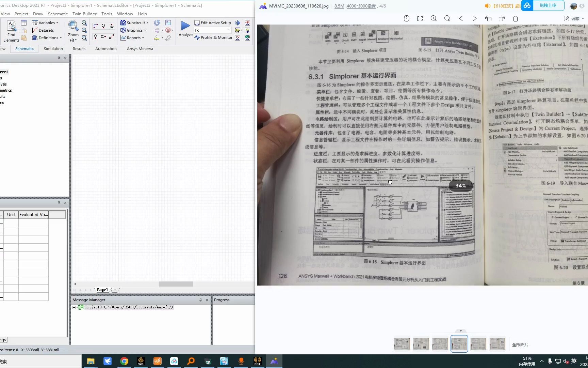Screen dimensions: 588x368
Task: Click the Zoom Fit magnifier icon
Action: coord(73,26)
